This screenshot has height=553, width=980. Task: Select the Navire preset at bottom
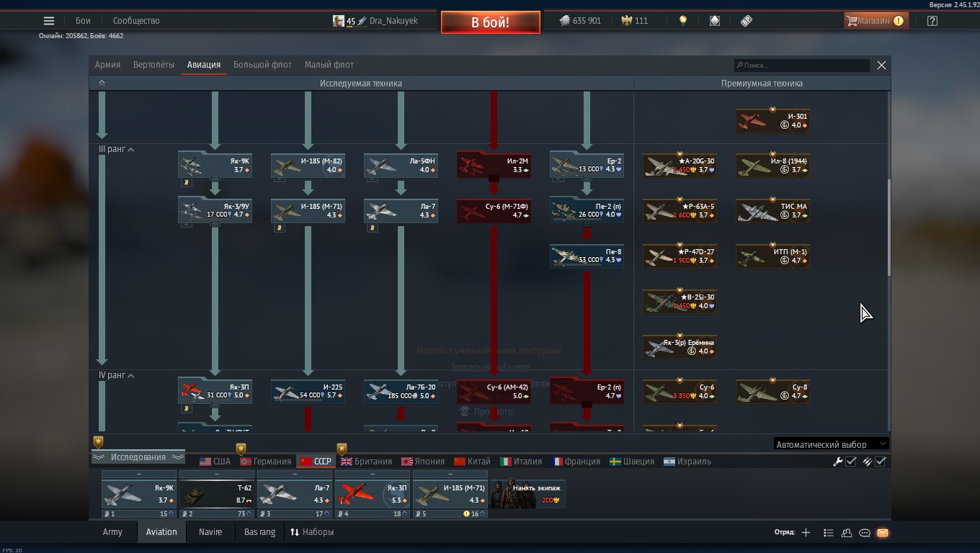[210, 532]
